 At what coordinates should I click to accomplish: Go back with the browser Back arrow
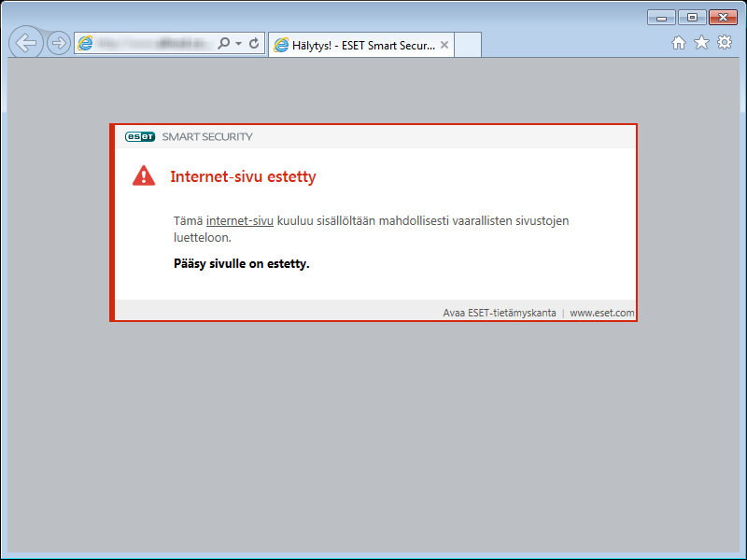coord(26,43)
